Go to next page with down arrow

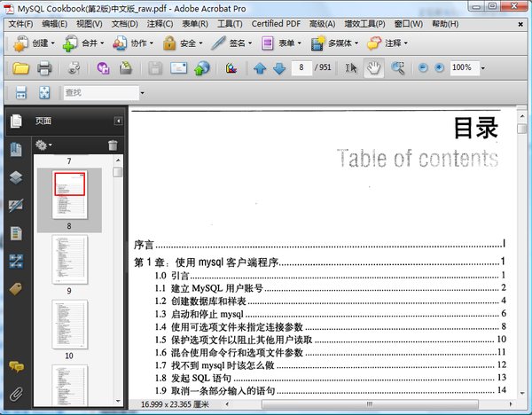279,68
